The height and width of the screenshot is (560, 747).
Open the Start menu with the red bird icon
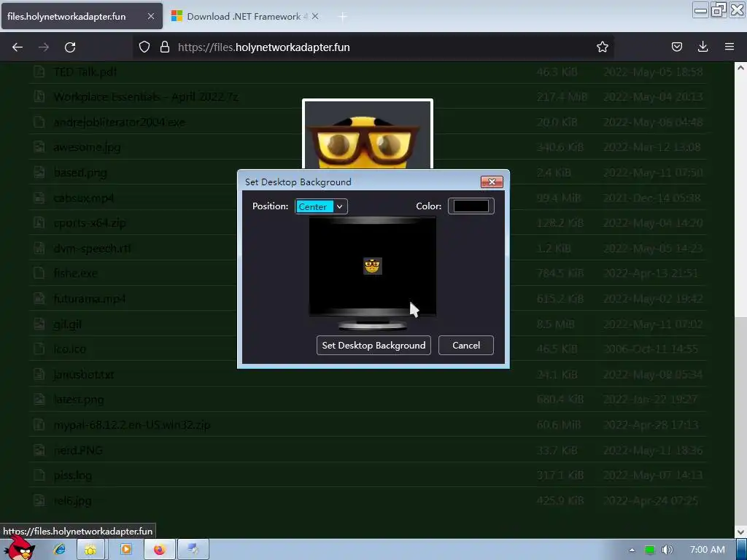(19, 548)
